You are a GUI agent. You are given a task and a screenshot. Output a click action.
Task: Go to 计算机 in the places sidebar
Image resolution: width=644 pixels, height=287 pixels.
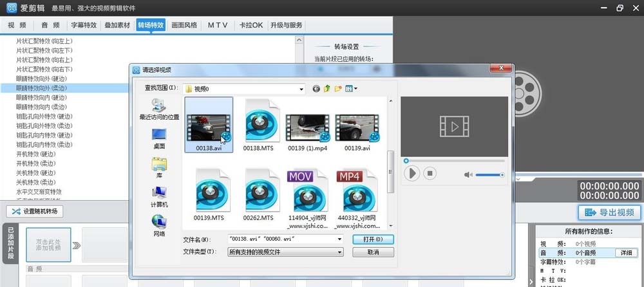click(x=159, y=196)
